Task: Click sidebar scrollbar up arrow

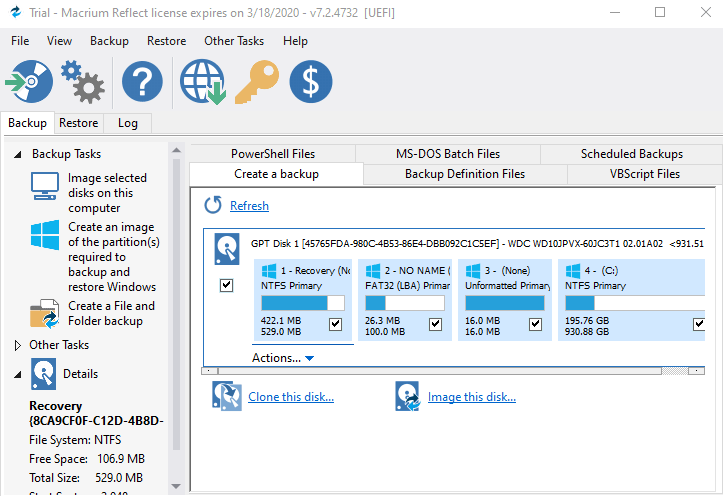Action: click(176, 150)
